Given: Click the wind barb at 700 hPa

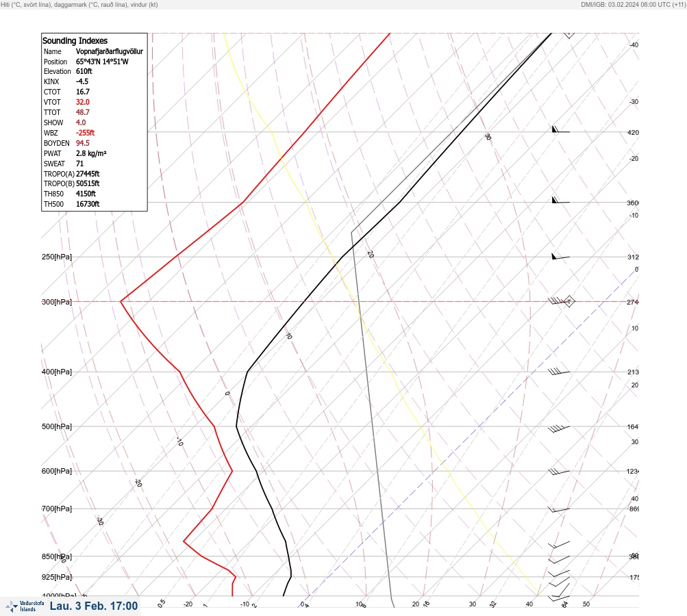Looking at the screenshot, I should click(x=559, y=510).
